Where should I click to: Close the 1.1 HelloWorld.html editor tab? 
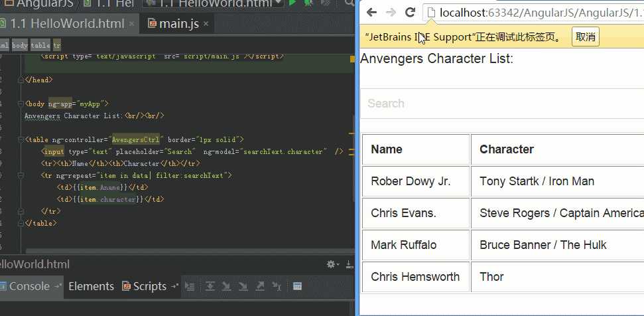tap(131, 24)
